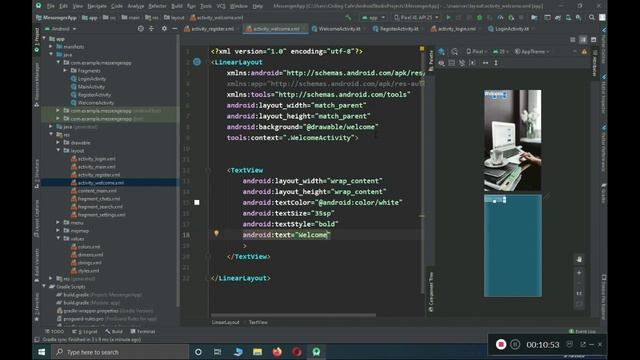640x360 pixels.
Task: Open the TODO tool window
Action: (55, 331)
